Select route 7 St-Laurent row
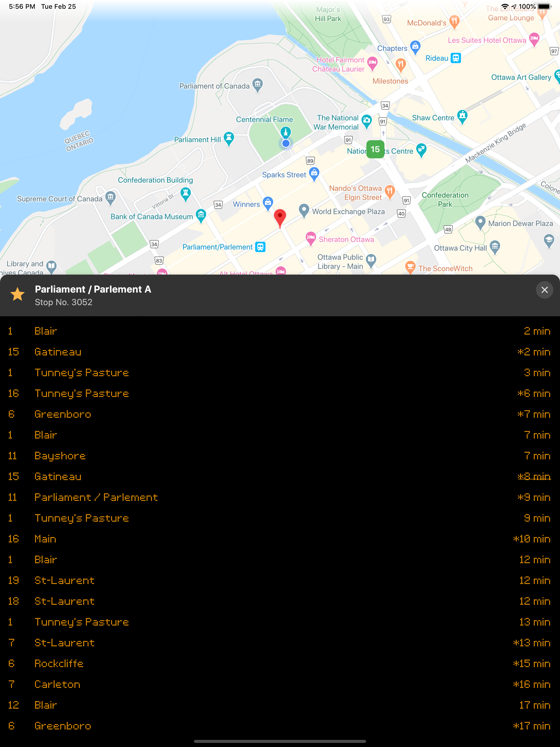Screen dimensions: 560x747 280,643
